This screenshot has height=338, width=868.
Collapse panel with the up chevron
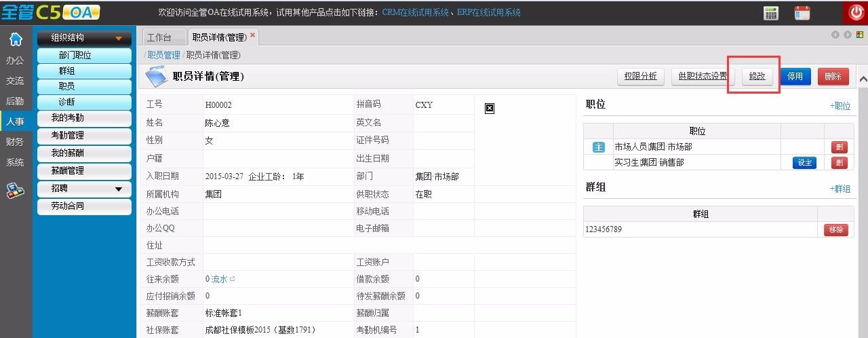(x=863, y=79)
